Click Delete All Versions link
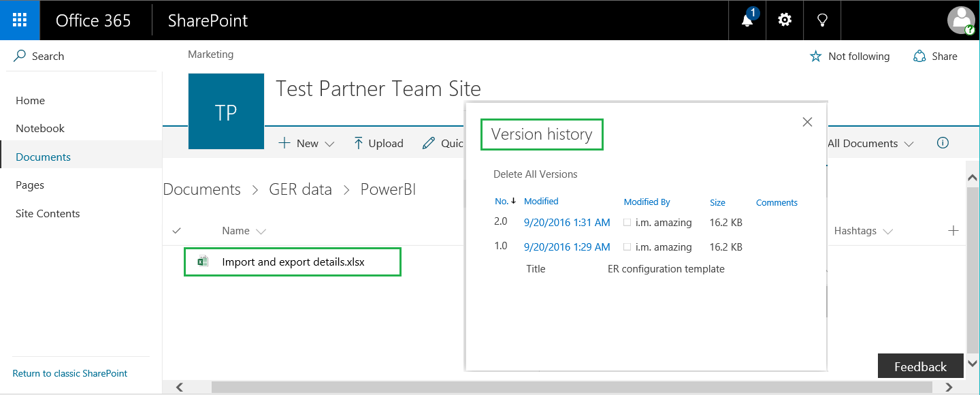The height and width of the screenshot is (395, 980). click(x=535, y=174)
